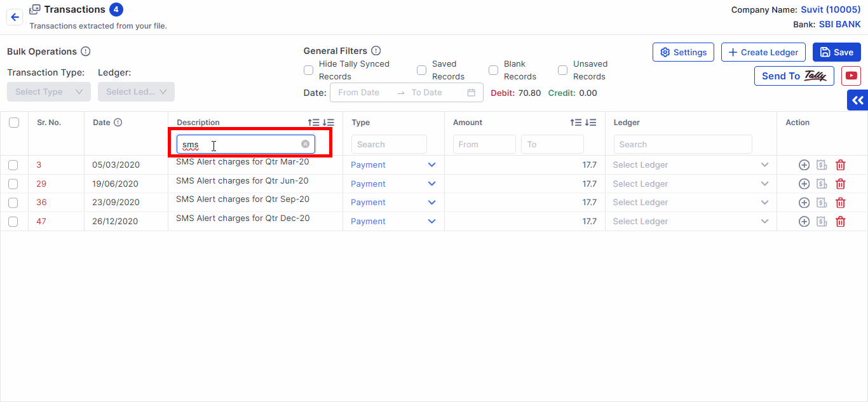This screenshot has width=868, height=402.
Task: Delete the transaction dated 05/03/2020
Action: pyautogui.click(x=840, y=165)
